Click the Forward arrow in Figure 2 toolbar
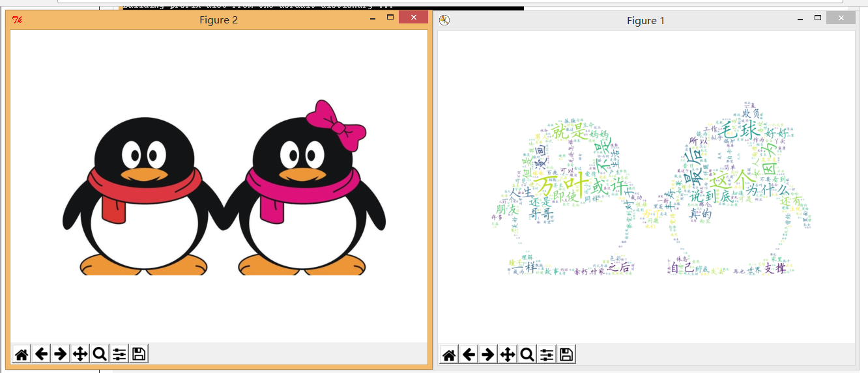Viewport: 868px width, 373px height. point(61,354)
